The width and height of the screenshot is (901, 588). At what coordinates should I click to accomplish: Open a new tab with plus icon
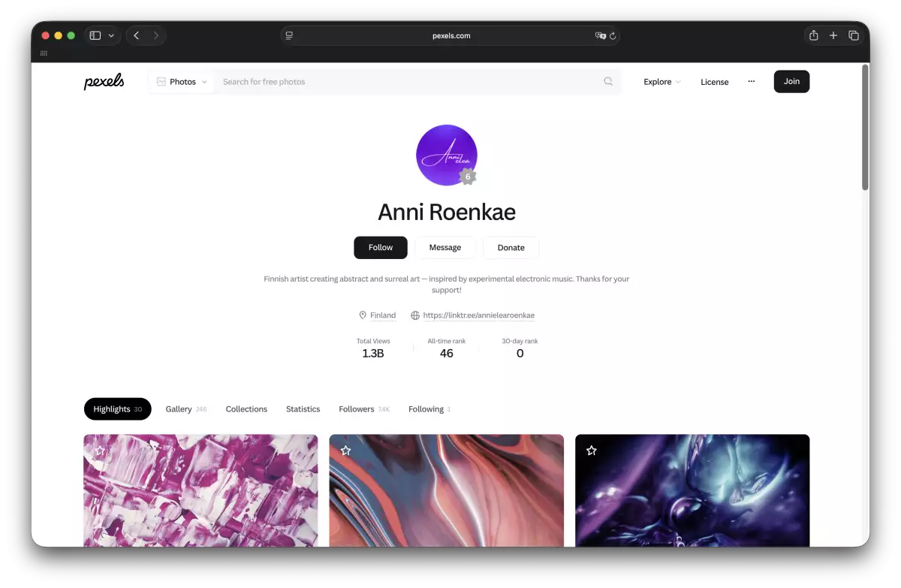833,35
